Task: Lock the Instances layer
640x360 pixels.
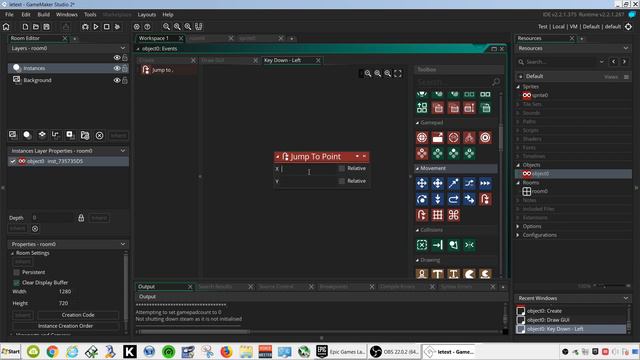Action: coord(125,68)
